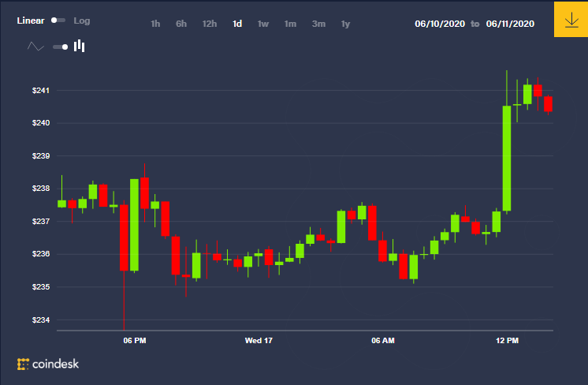This screenshot has height=385, width=588.
Task: Select the 1d time range
Action: tap(237, 24)
